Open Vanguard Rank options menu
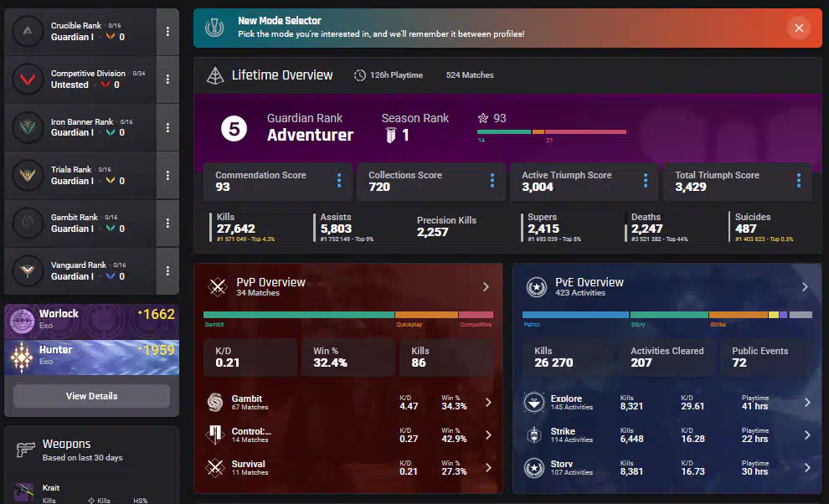The height and width of the screenshot is (504, 829). pos(167,270)
